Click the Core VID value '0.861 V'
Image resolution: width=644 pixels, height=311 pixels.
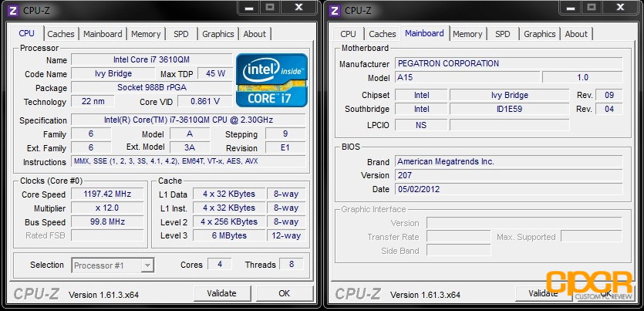point(205,101)
